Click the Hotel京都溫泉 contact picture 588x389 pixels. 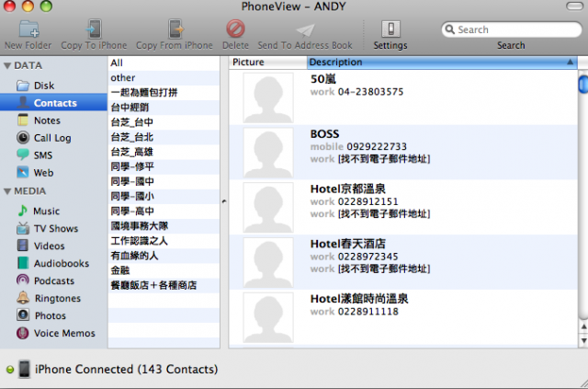[268, 207]
